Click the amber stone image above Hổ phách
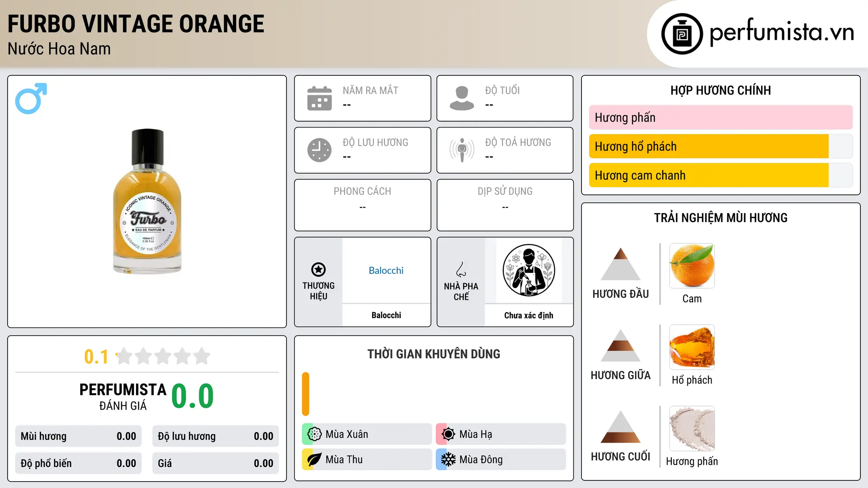The height and width of the screenshot is (488, 868). [x=692, y=347]
